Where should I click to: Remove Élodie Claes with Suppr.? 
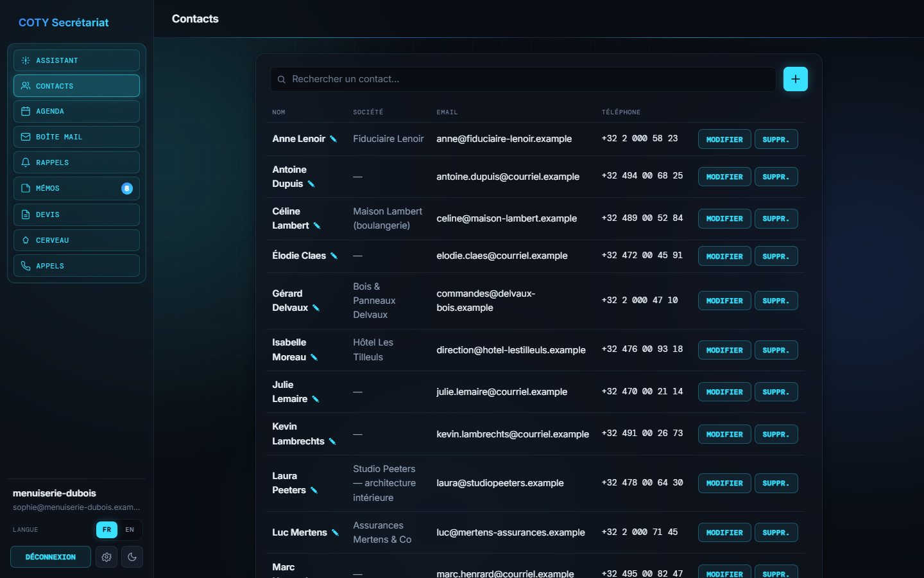point(776,256)
